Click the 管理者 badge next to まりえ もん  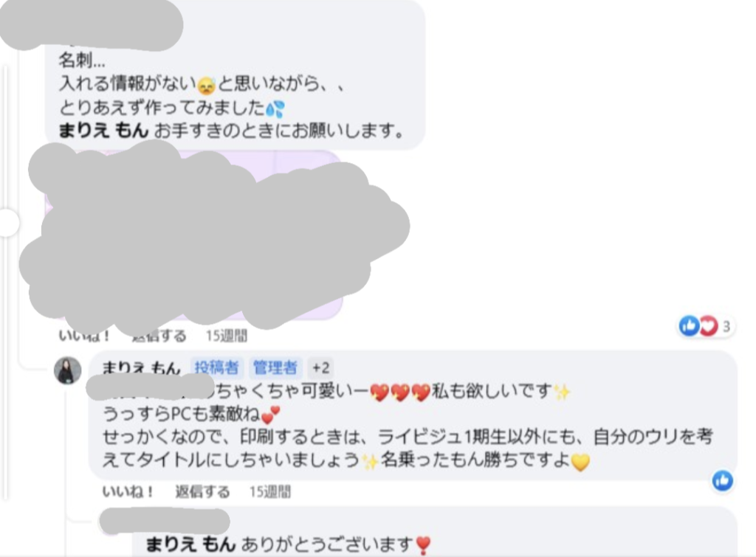tap(275, 367)
